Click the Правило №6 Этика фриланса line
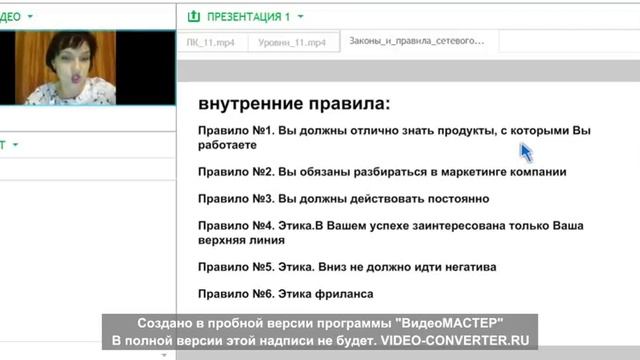640x360 pixels. (x=285, y=294)
